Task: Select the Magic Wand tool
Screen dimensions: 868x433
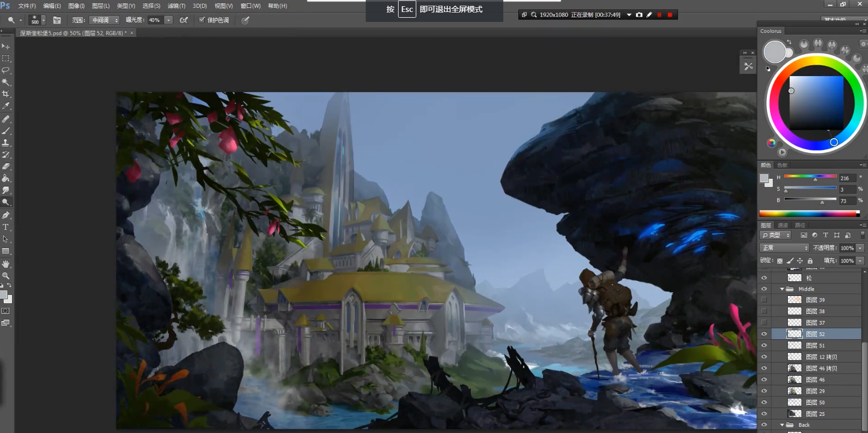Action: point(6,82)
